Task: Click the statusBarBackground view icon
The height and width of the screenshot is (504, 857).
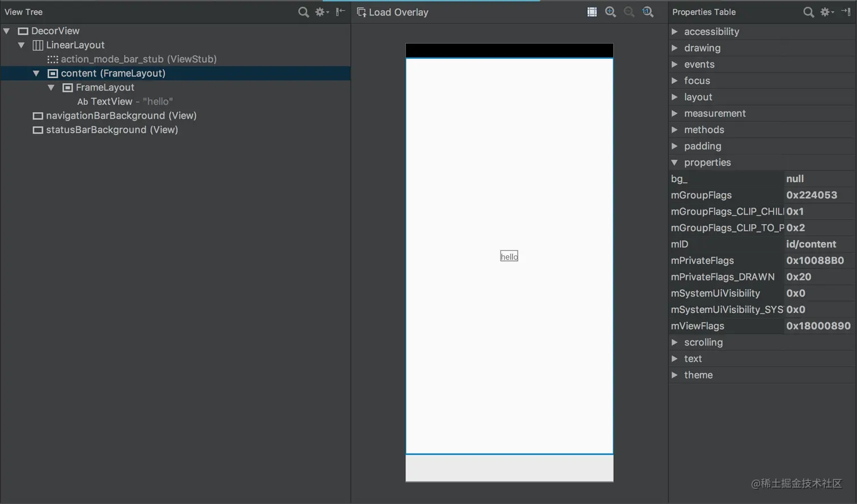Action: coord(38,130)
